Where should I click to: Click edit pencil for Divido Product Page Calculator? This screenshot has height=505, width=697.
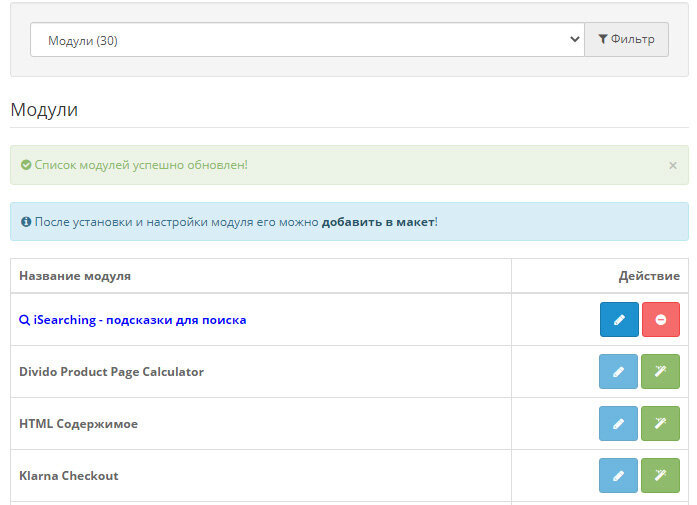pos(619,372)
